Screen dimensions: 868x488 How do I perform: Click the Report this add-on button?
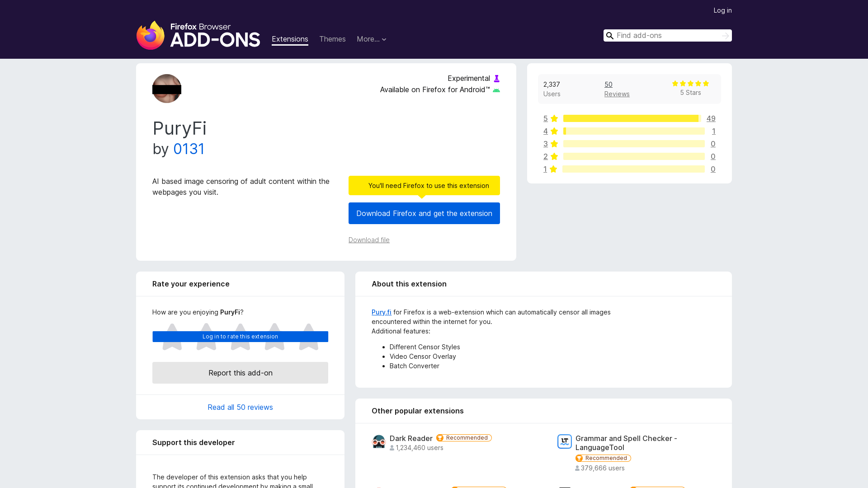pyautogui.click(x=240, y=373)
